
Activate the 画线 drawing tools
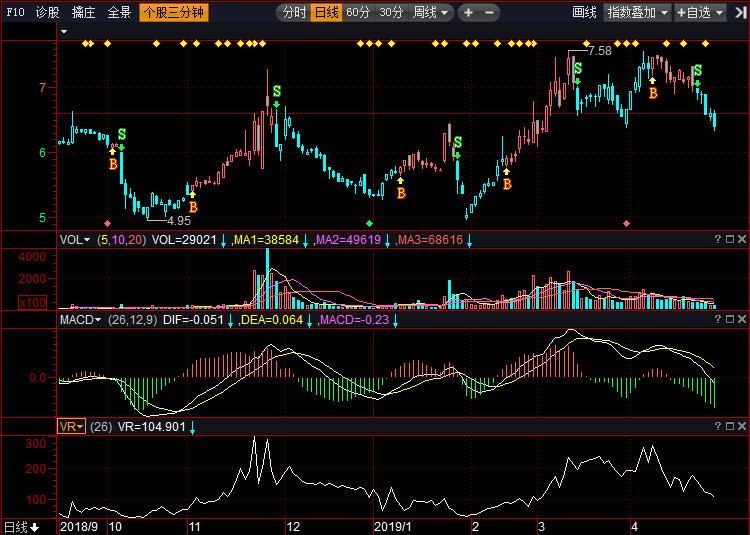(x=584, y=12)
